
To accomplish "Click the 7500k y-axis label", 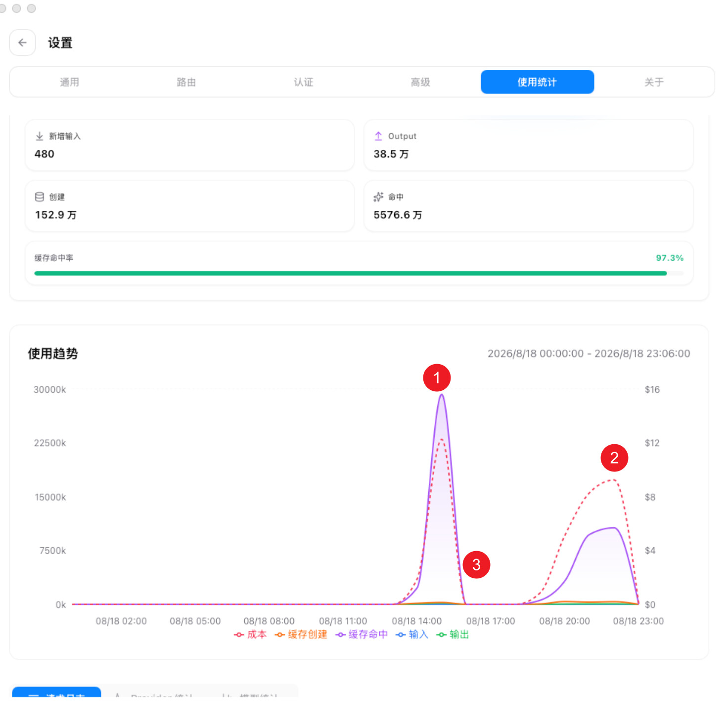I will (x=53, y=551).
